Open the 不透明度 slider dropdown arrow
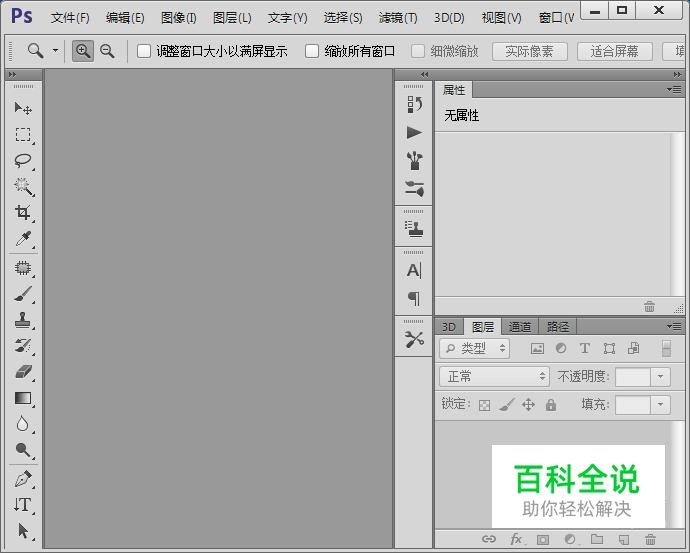This screenshot has width=690, height=553. tap(660, 377)
